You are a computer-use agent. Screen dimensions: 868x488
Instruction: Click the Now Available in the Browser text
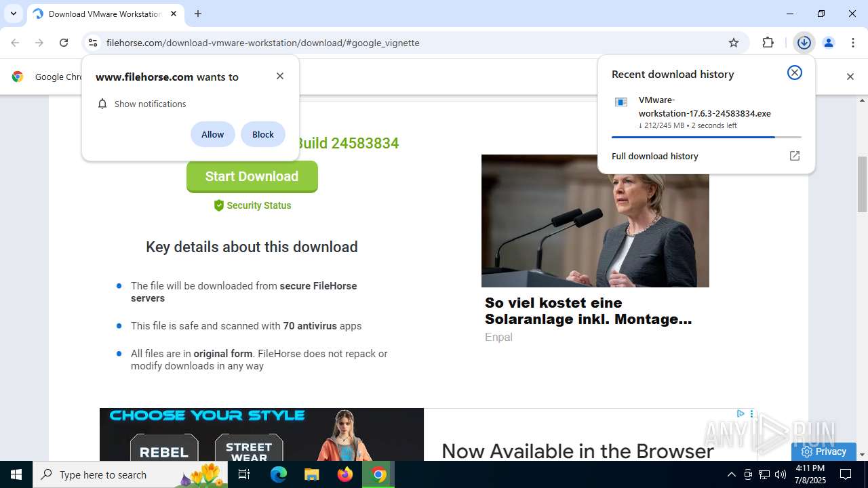coord(578,451)
